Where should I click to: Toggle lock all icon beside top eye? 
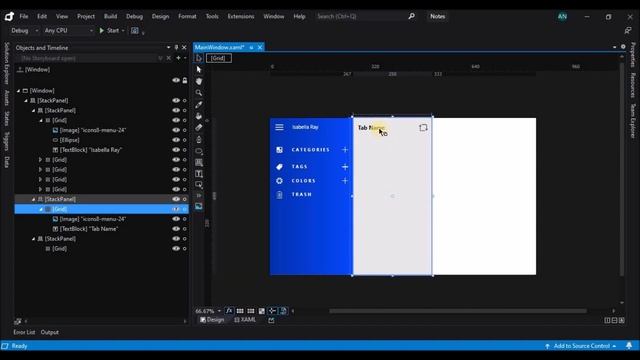pyautogui.click(x=185, y=80)
